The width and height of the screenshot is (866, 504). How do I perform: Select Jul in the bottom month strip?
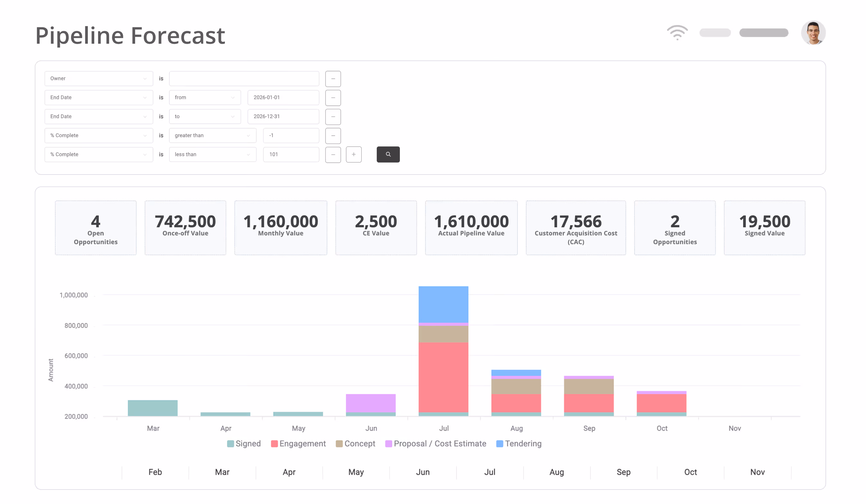coord(490,472)
